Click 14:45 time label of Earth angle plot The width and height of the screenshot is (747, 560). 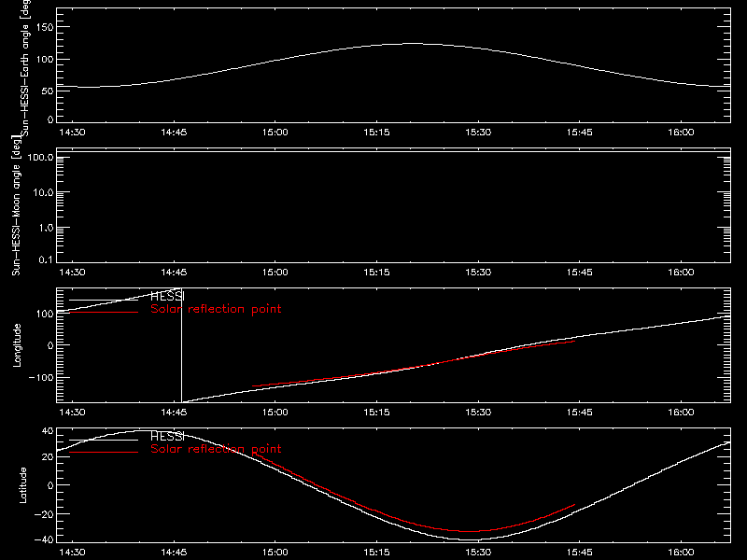[x=174, y=133]
